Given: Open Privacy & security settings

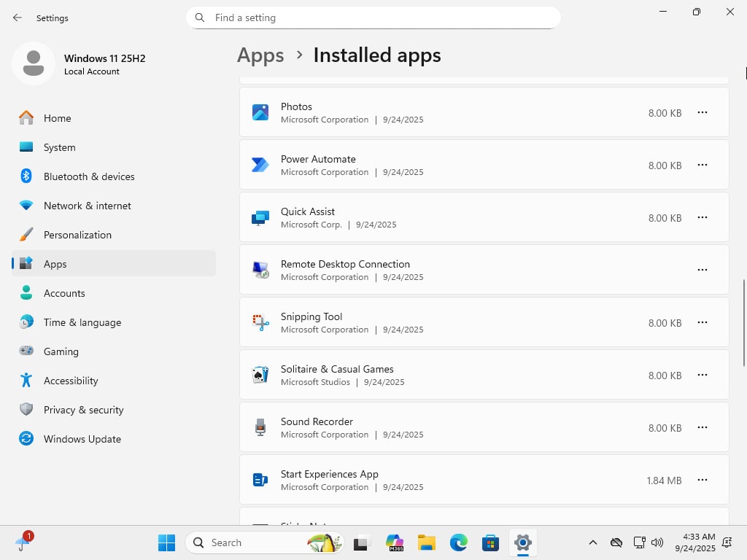Looking at the screenshot, I should (x=113, y=410).
